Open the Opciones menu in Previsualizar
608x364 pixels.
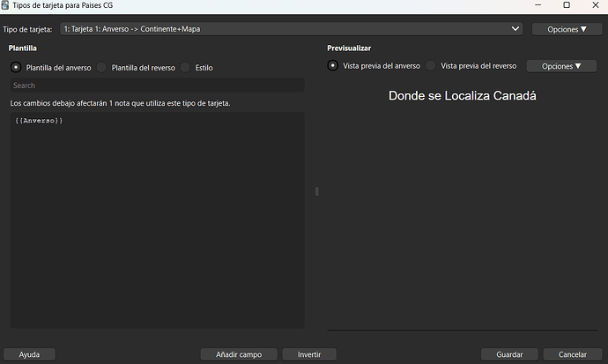coord(561,66)
